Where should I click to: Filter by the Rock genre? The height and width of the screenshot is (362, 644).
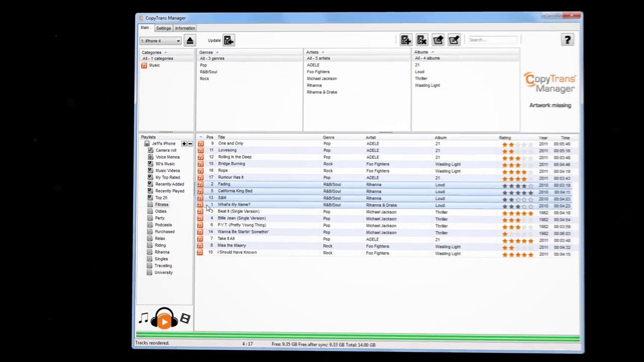pos(204,78)
